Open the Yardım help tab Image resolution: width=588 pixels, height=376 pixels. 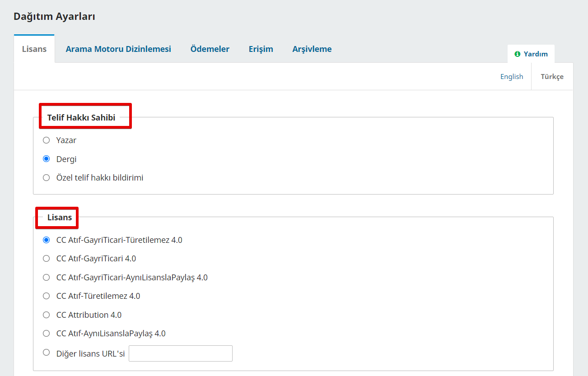coord(531,54)
